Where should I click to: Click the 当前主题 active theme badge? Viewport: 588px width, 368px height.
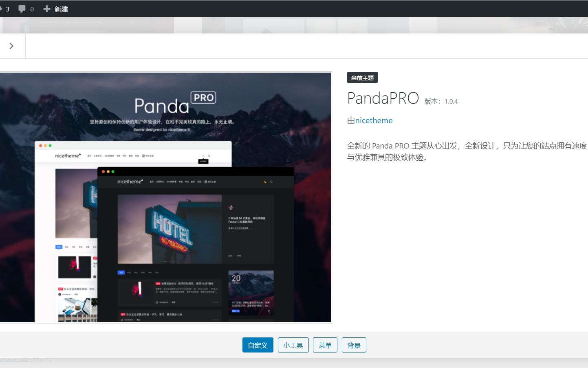[362, 78]
